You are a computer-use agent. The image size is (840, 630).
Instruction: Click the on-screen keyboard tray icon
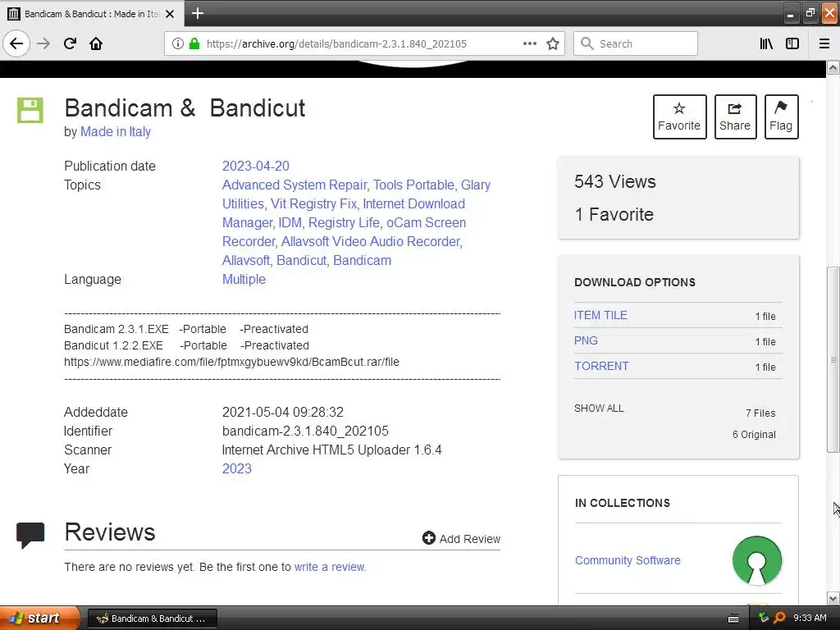(x=733, y=619)
